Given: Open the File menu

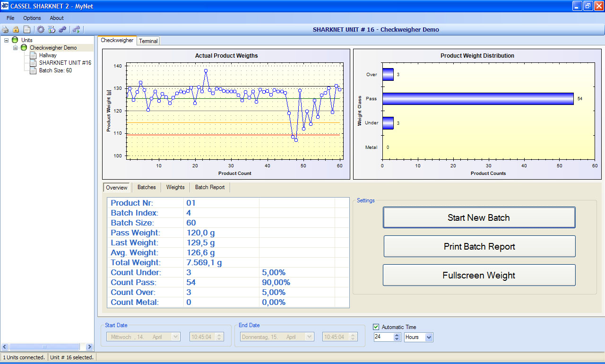Looking at the screenshot, I should click(10, 18).
